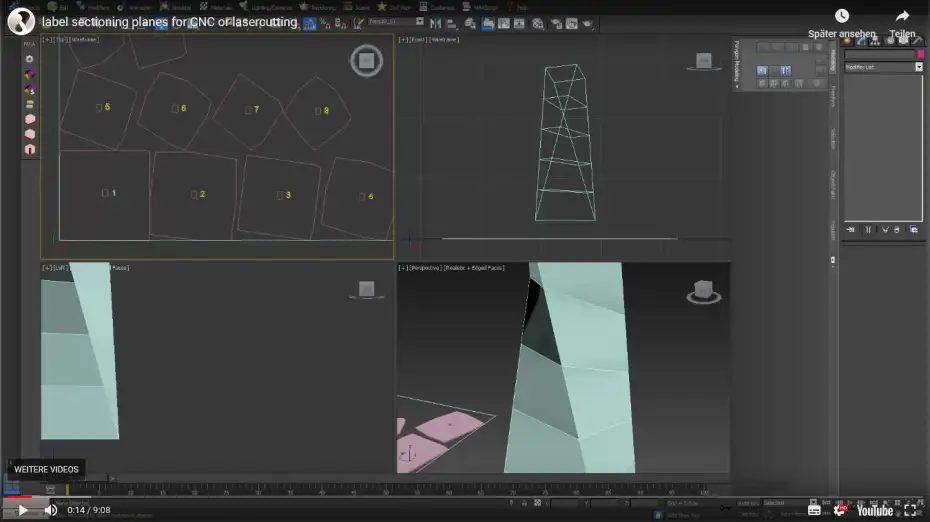The height and width of the screenshot is (522, 930).
Task: Click the Teilen share arrow icon
Action: coord(902,16)
